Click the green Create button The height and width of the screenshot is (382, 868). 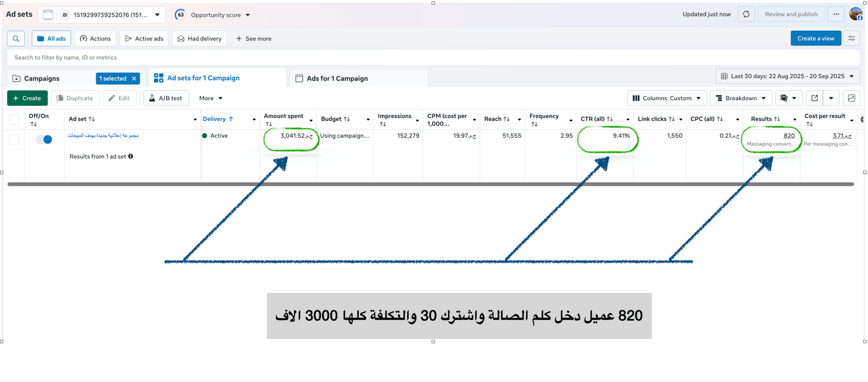click(x=27, y=98)
